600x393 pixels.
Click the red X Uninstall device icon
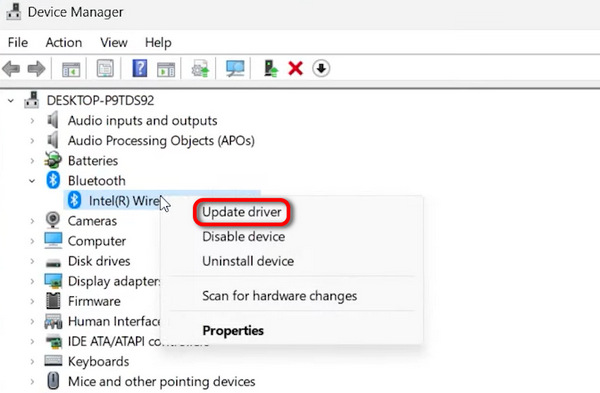click(x=295, y=69)
